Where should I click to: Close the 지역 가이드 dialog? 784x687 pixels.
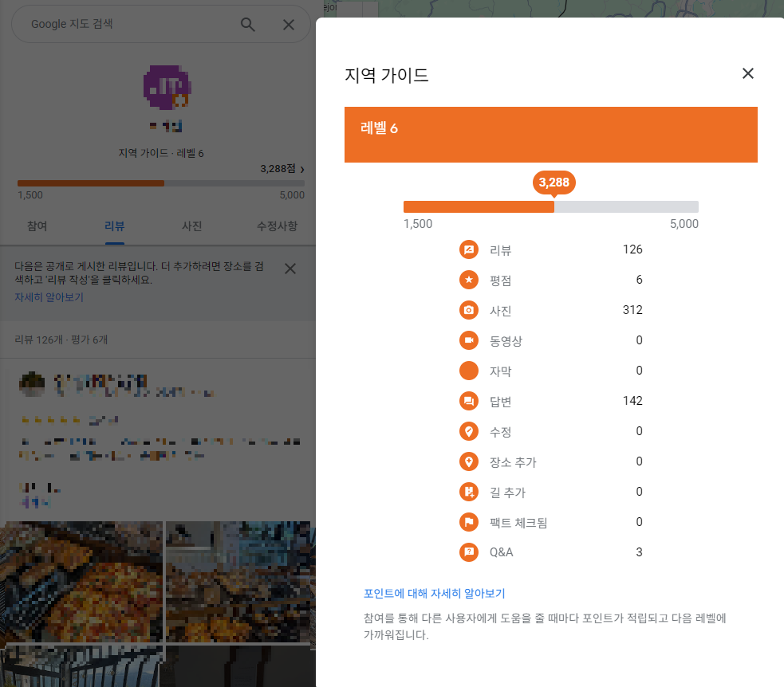point(747,73)
